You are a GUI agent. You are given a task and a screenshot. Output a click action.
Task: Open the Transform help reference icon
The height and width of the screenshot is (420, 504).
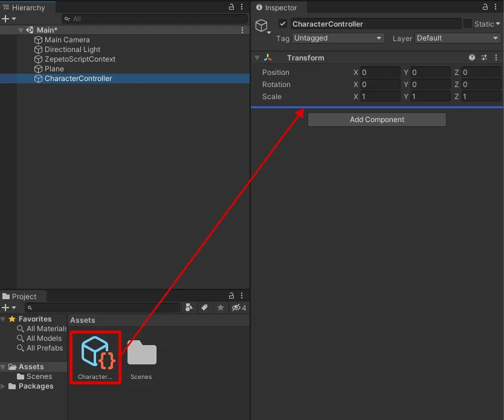[471, 57]
